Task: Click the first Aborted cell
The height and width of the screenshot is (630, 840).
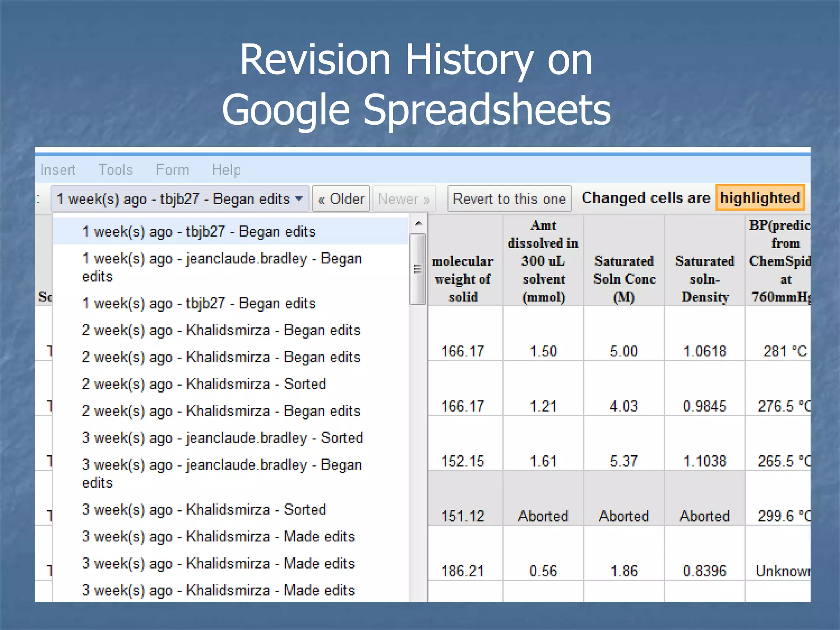Action: click(543, 516)
